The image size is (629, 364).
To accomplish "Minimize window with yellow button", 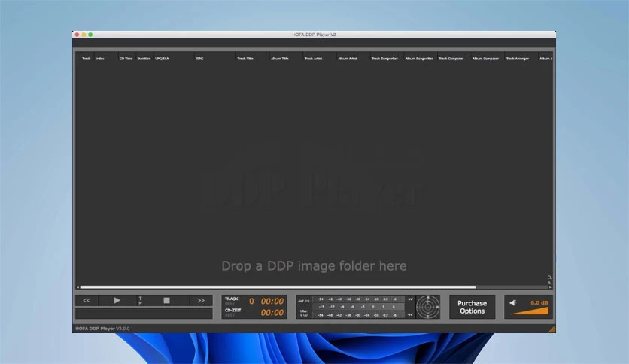I will click(x=84, y=35).
